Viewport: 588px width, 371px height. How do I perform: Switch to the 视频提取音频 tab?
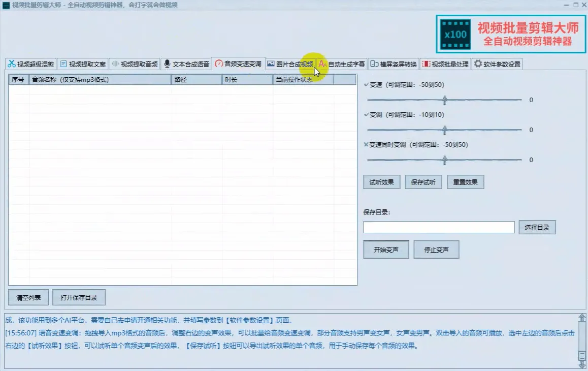pyautogui.click(x=135, y=64)
